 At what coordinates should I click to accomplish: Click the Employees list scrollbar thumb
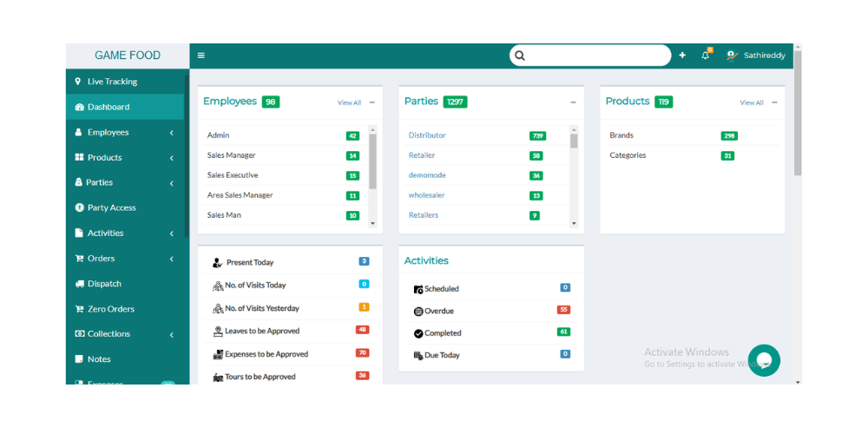pyautogui.click(x=372, y=161)
